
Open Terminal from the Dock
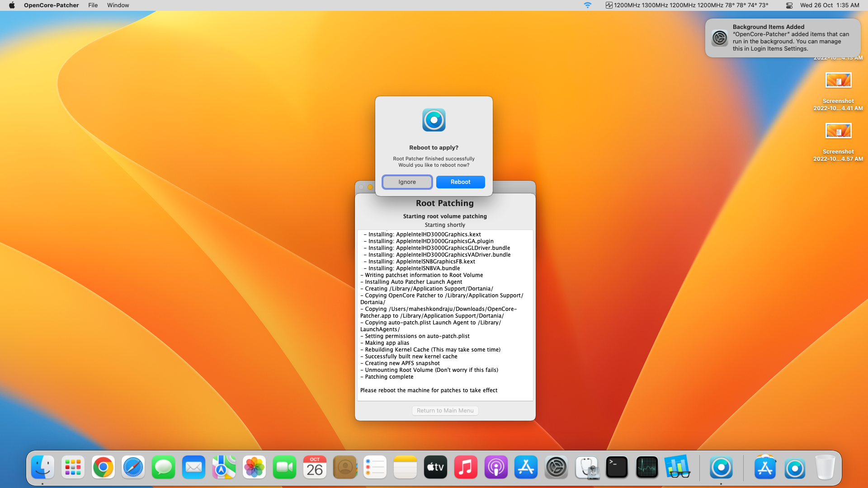[617, 467]
